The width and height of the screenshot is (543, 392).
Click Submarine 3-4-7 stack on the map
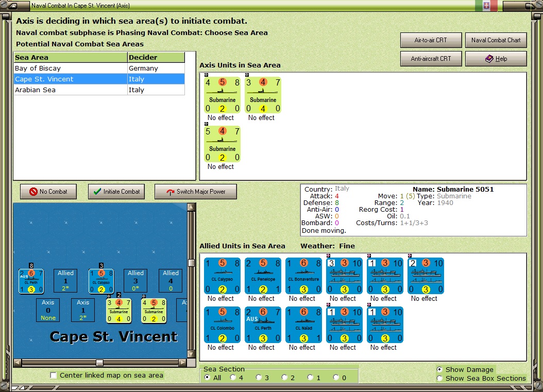coord(119,311)
